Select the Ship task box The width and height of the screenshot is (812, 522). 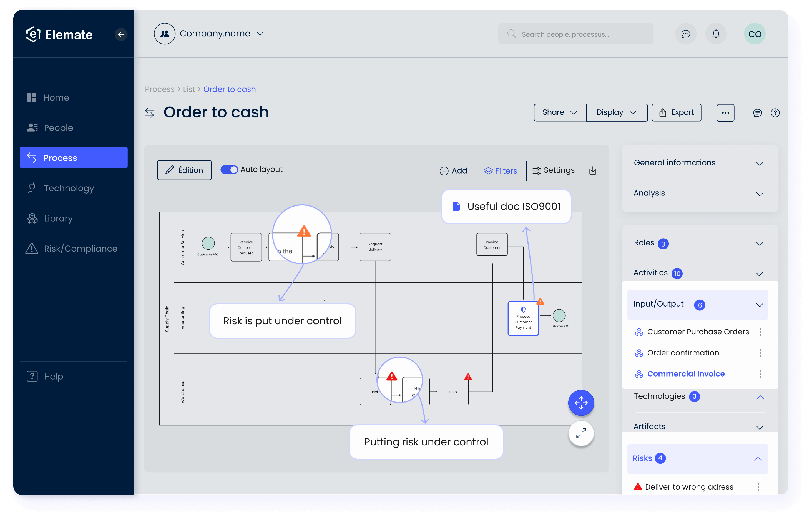(x=453, y=391)
